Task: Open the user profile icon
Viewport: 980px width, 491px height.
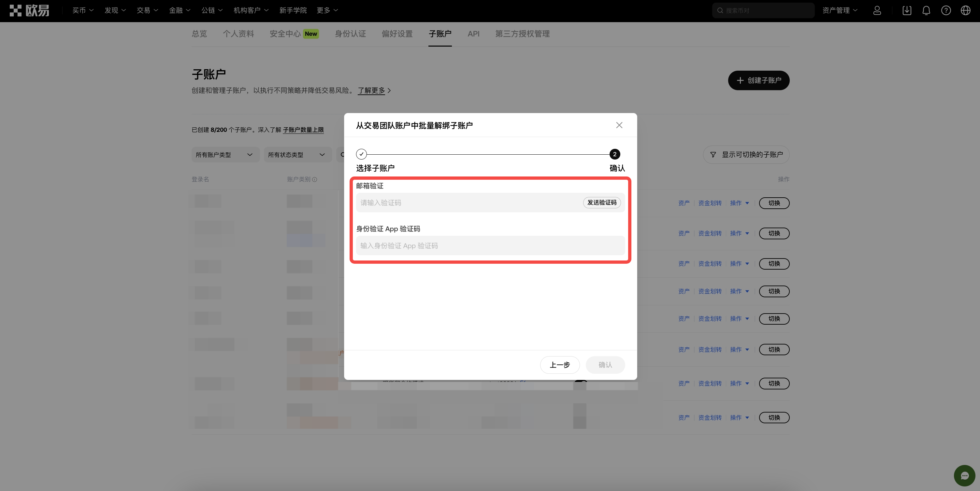Action: point(877,11)
